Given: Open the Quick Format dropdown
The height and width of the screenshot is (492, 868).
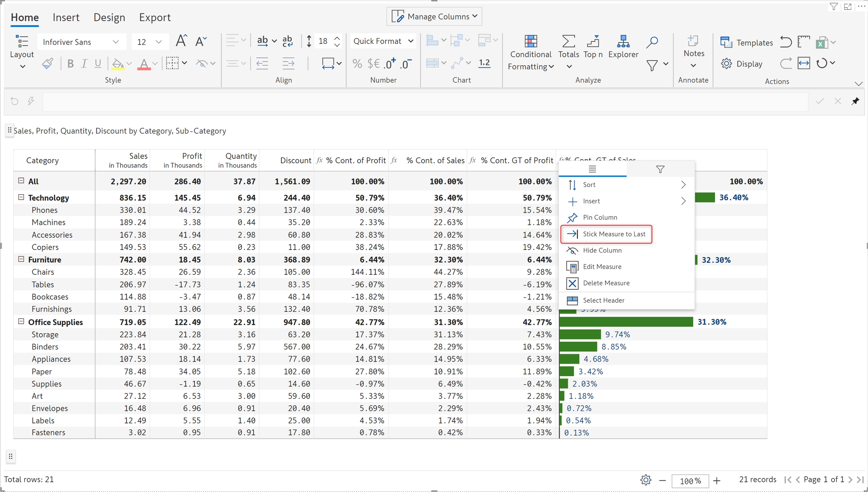Looking at the screenshot, I should click(383, 41).
